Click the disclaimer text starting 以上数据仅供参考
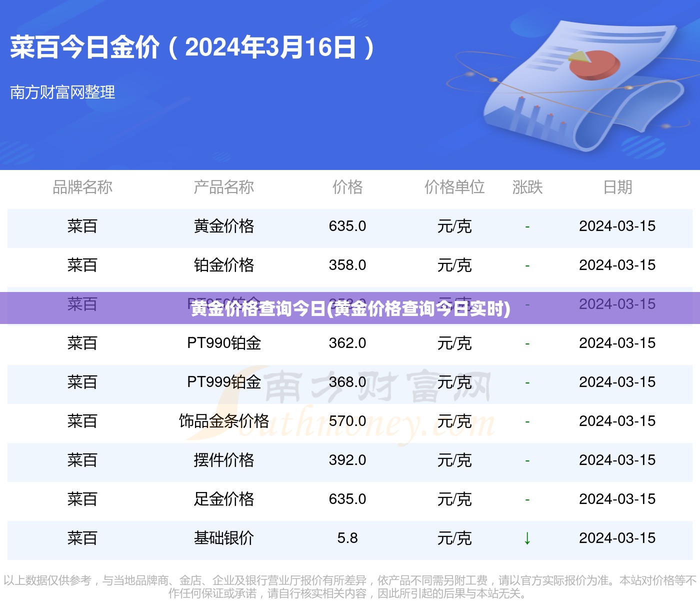Image resolution: width=700 pixels, height=616 pixels. coord(350,587)
